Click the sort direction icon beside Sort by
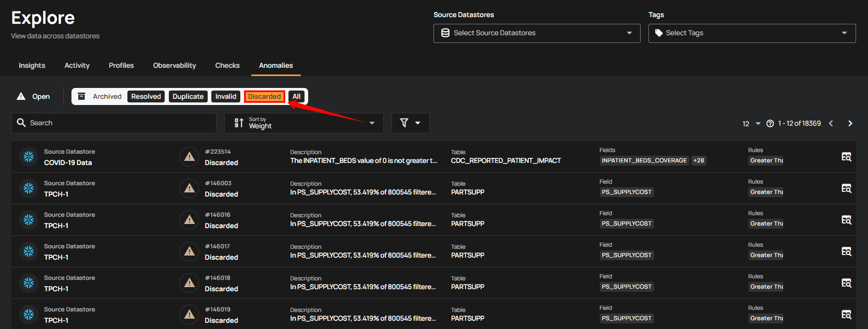Image resolution: width=868 pixels, height=329 pixels. 239,123
